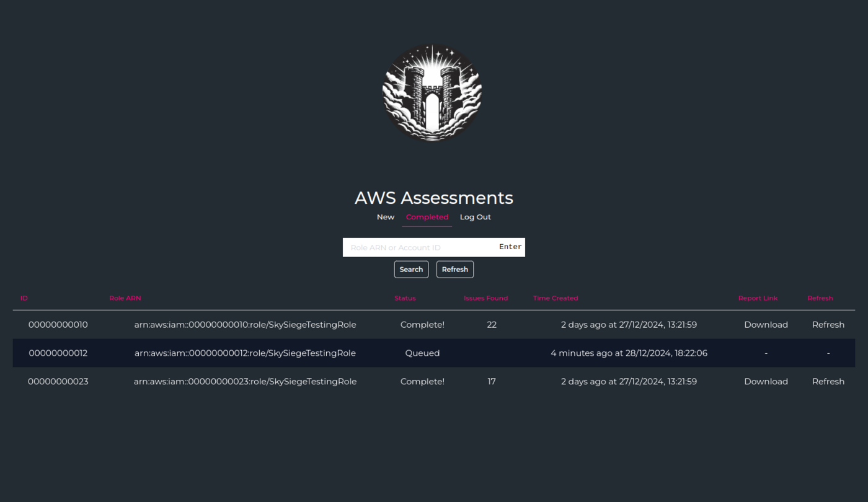This screenshot has width=868, height=502.
Task: Refresh the row for account 00000000010
Action: (x=828, y=325)
